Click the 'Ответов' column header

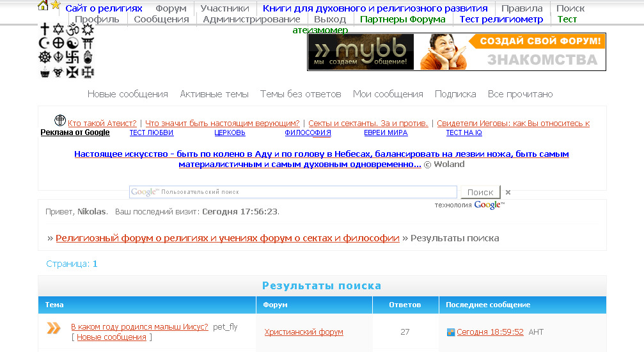coord(405,305)
